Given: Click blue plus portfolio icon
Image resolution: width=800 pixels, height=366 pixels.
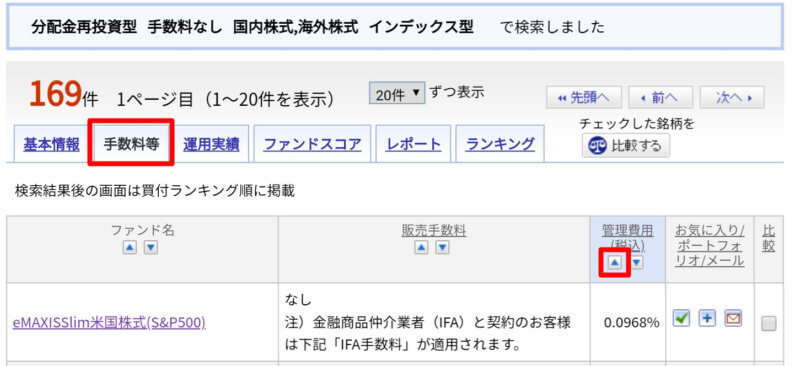Looking at the screenshot, I should coord(707,319).
